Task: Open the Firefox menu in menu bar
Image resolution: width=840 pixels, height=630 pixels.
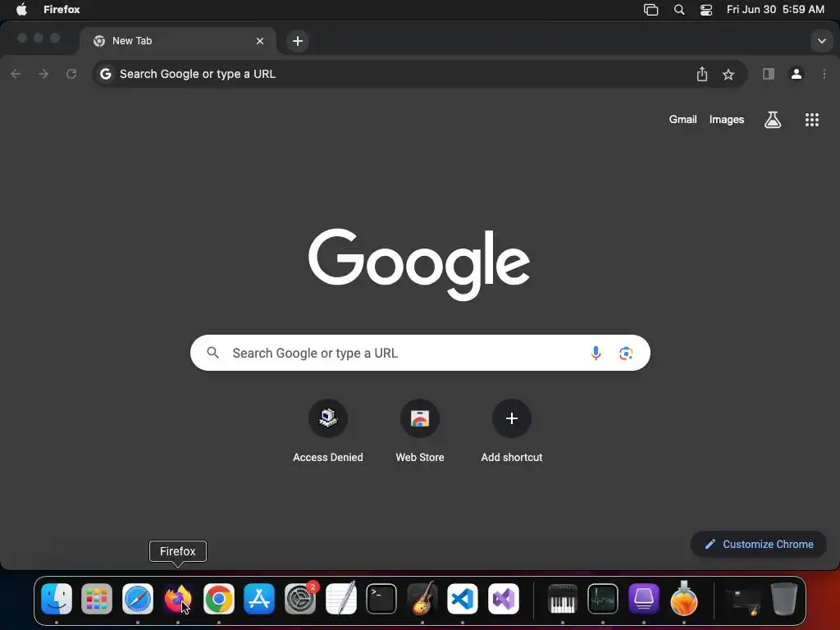Action: click(62, 10)
